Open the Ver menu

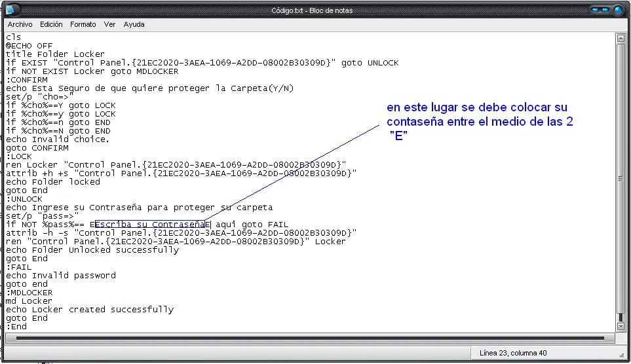(109, 24)
